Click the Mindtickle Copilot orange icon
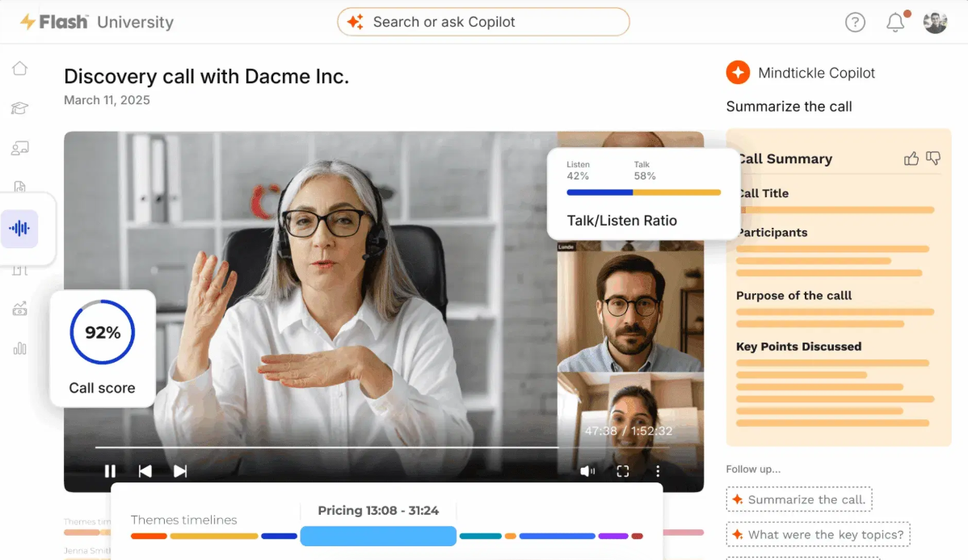The height and width of the screenshot is (560, 968). click(x=739, y=73)
